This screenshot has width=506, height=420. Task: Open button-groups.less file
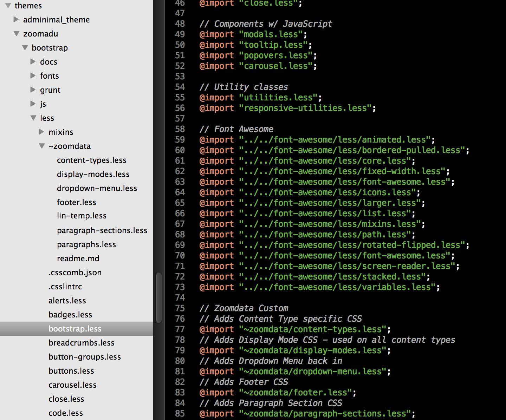[85, 357]
